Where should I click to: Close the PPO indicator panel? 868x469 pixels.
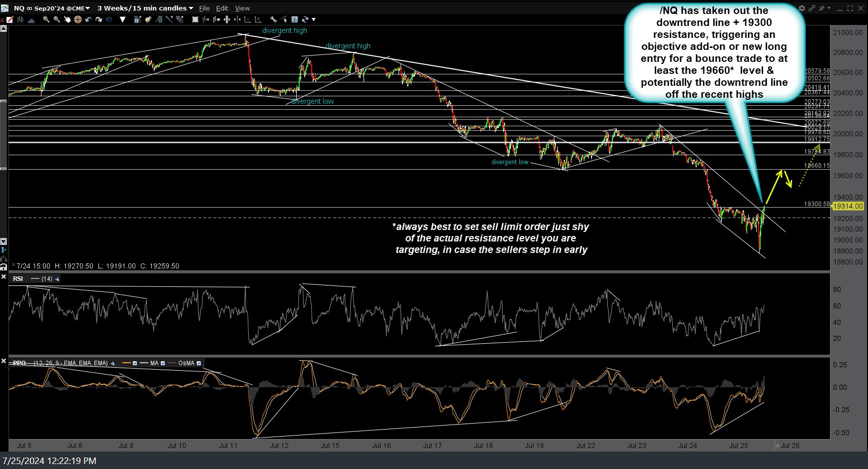point(4,360)
